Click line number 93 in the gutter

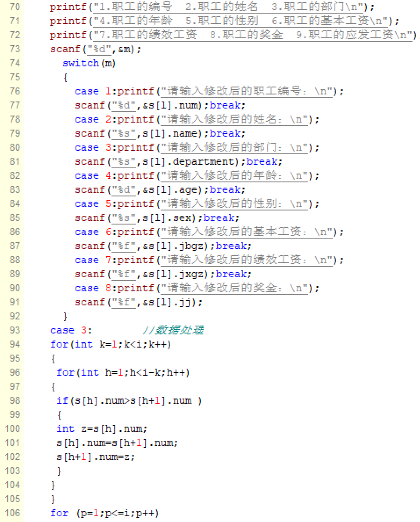pos(14,330)
